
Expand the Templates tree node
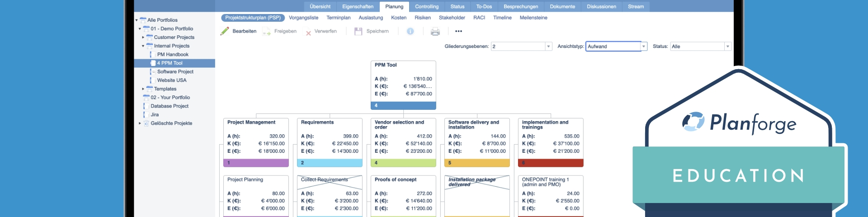[143, 89]
